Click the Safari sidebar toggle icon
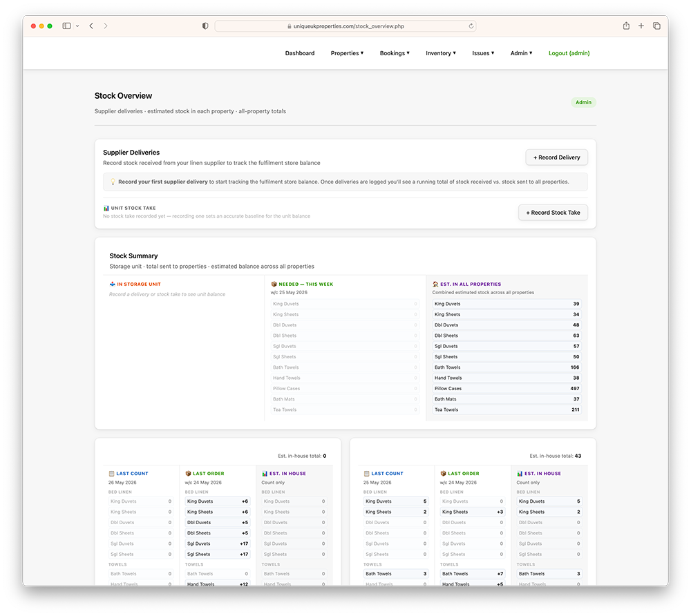The height and width of the screenshot is (616, 691). click(66, 26)
